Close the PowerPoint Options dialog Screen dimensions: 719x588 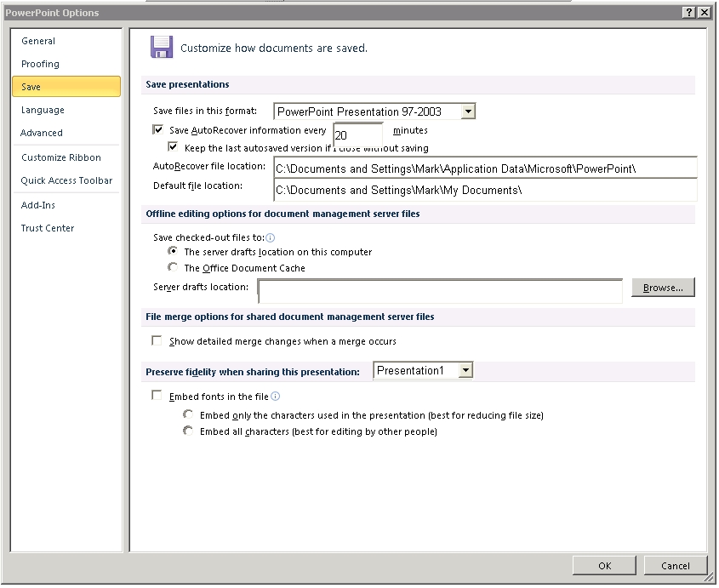click(x=705, y=13)
